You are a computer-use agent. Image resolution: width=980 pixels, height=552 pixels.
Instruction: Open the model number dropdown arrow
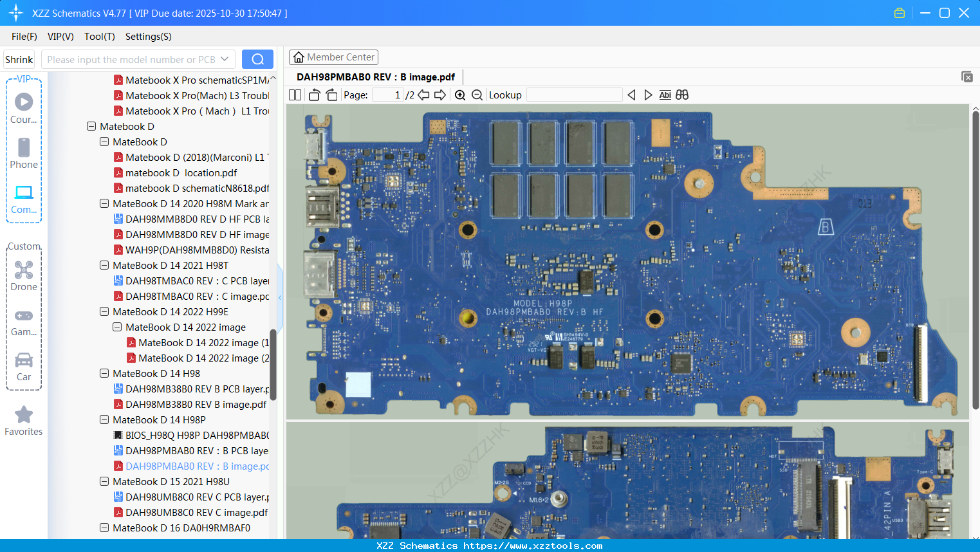225,59
